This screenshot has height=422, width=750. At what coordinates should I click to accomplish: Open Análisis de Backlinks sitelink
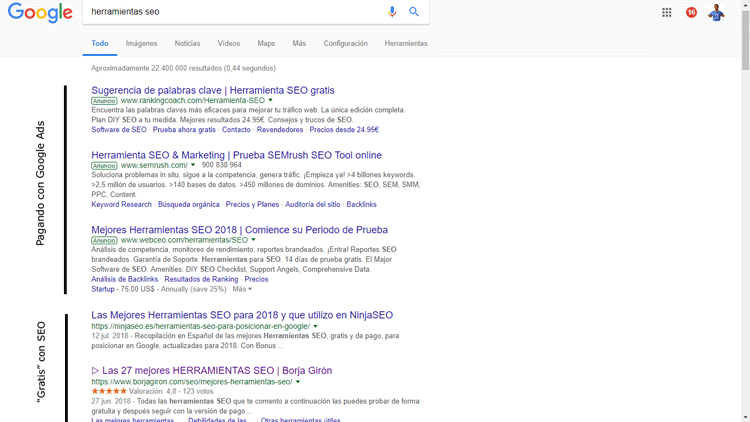pos(124,279)
